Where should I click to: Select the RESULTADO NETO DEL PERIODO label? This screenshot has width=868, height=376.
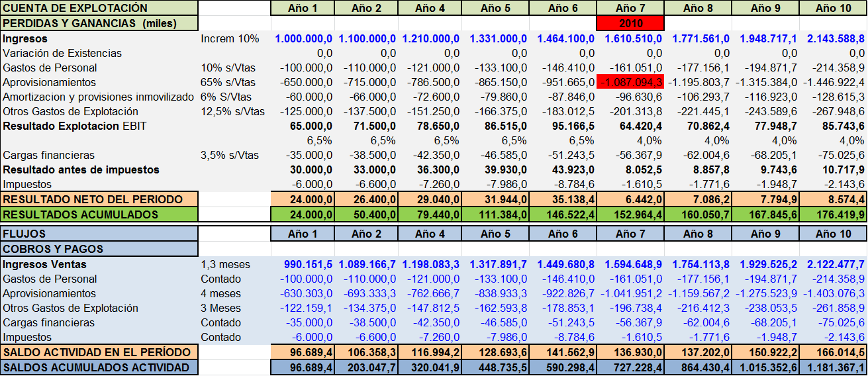(99, 199)
